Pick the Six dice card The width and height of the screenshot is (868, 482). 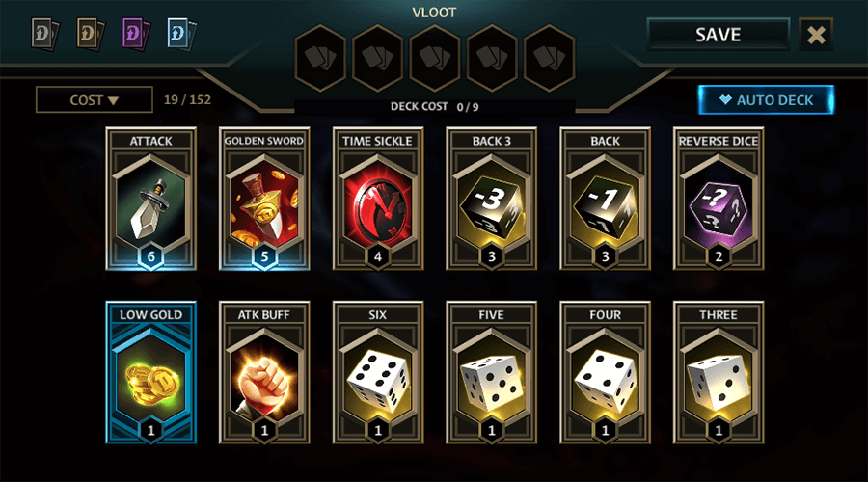[x=377, y=373]
